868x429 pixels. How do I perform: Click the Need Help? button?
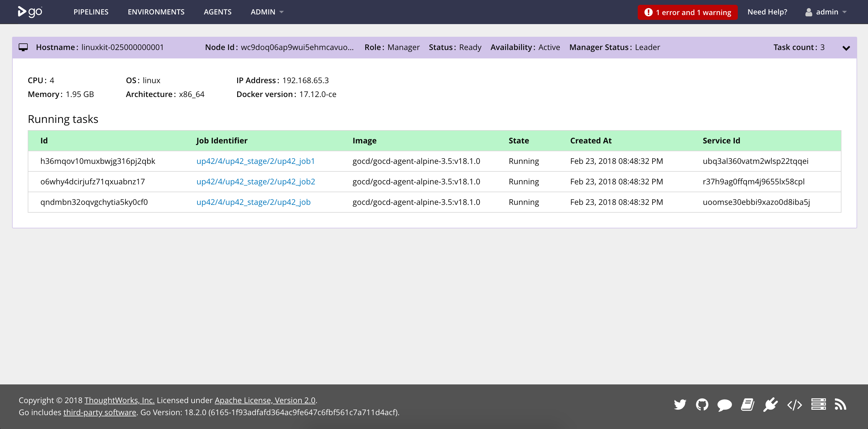pos(767,12)
